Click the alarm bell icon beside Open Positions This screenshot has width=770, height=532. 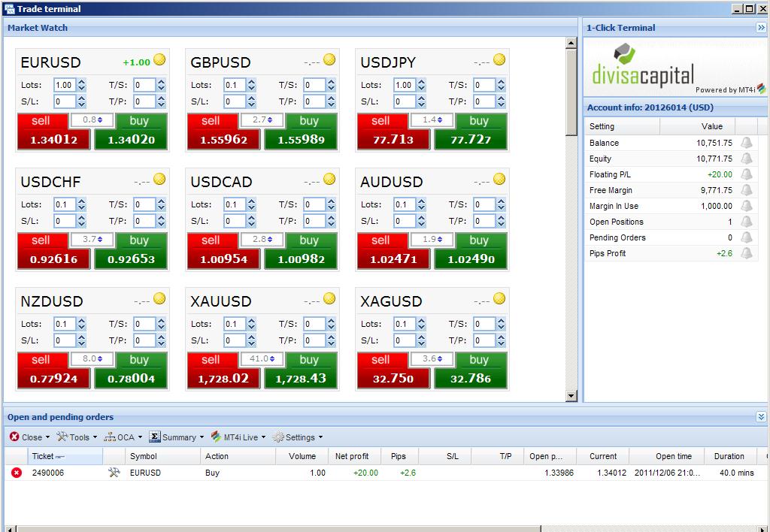(x=747, y=222)
